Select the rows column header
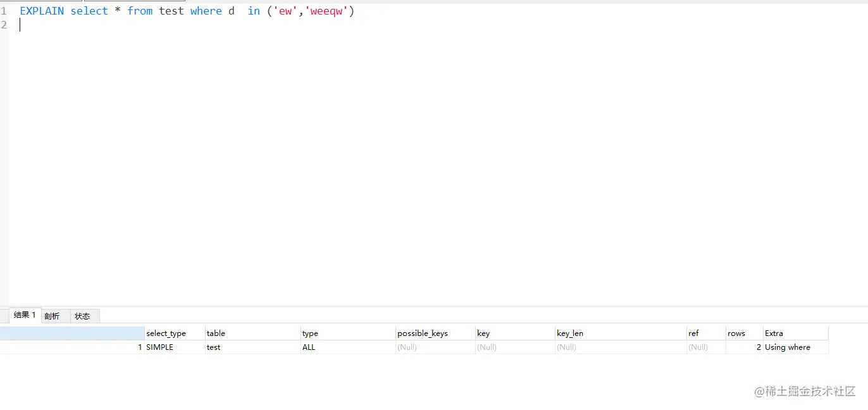Viewport: 868px width, 410px height. [745, 333]
